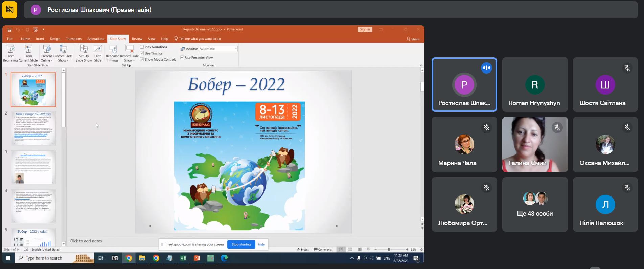
Task: Enable the Play Narrations checkbox
Action: tap(142, 47)
